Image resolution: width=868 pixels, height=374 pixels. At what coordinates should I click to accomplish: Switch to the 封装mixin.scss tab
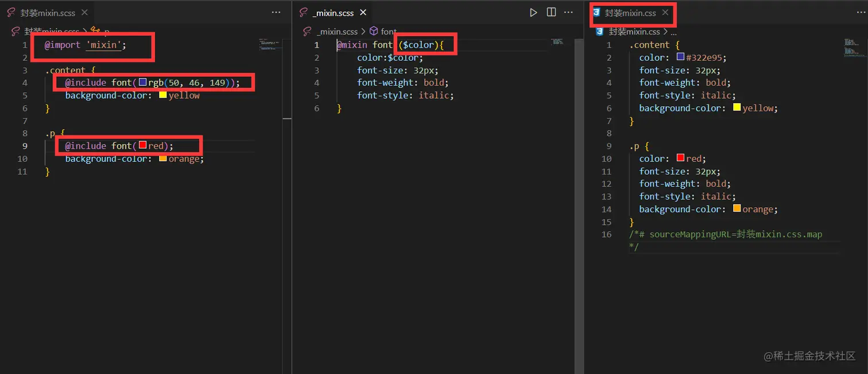[48, 13]
